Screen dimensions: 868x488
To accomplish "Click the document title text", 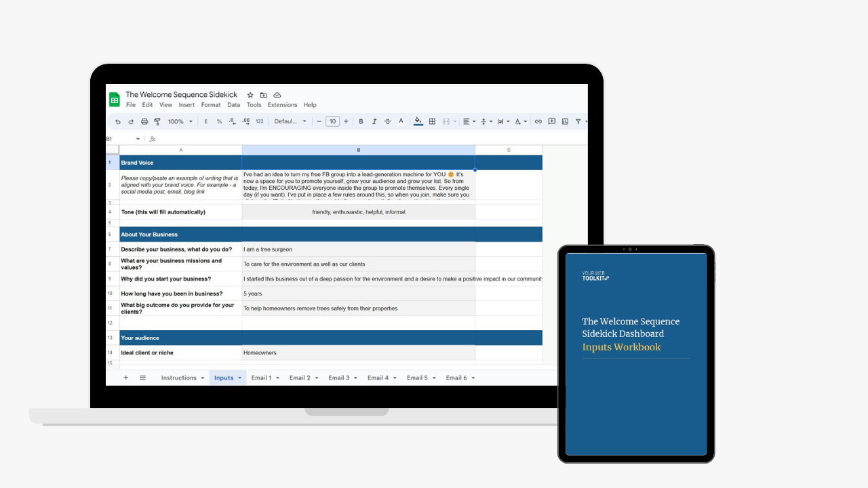I will [182, 95].
